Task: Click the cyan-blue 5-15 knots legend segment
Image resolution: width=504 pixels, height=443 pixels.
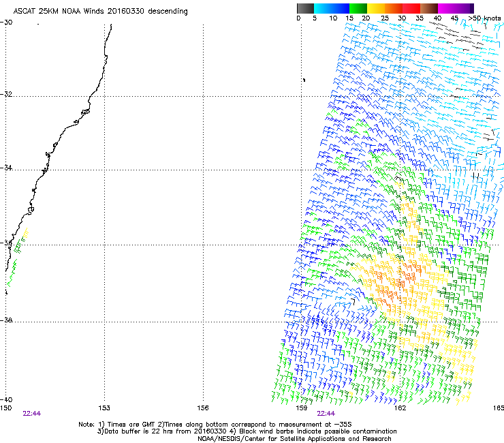Action: click(x=332, y=8)
